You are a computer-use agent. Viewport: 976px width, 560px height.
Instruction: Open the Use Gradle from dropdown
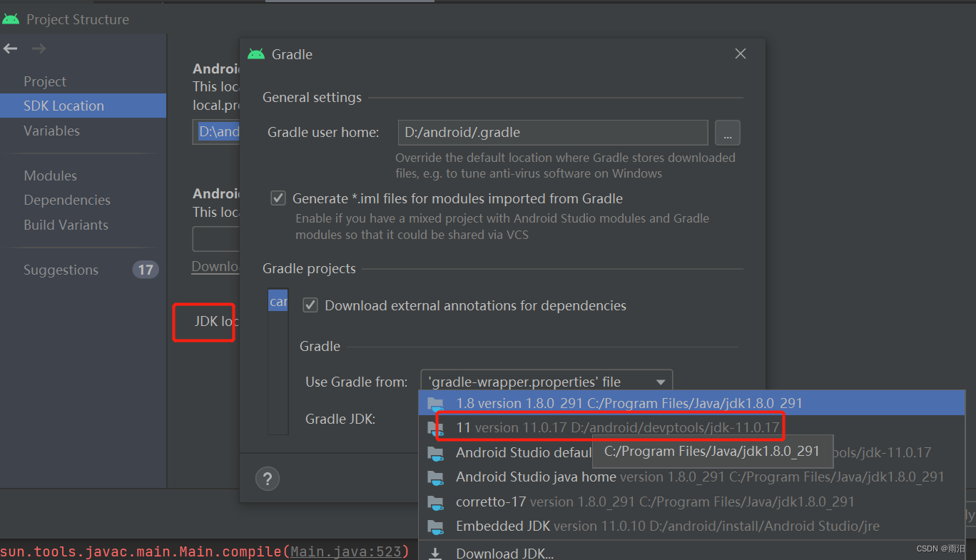click(547, 382)
